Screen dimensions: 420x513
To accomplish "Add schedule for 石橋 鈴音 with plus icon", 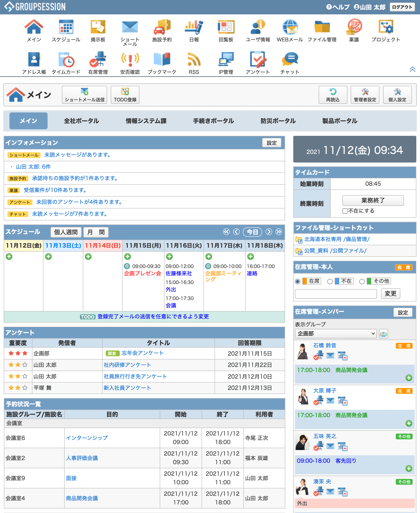I will point(409,378).
